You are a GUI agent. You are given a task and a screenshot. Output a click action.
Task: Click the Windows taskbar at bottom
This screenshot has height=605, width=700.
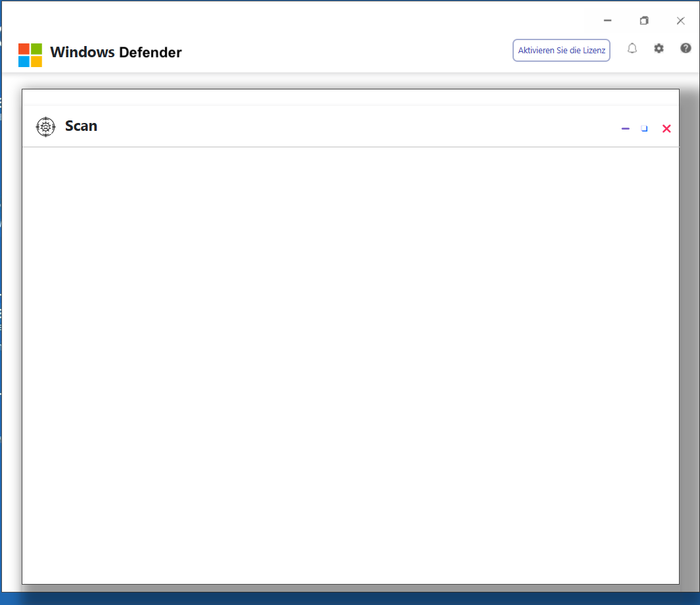350,599
